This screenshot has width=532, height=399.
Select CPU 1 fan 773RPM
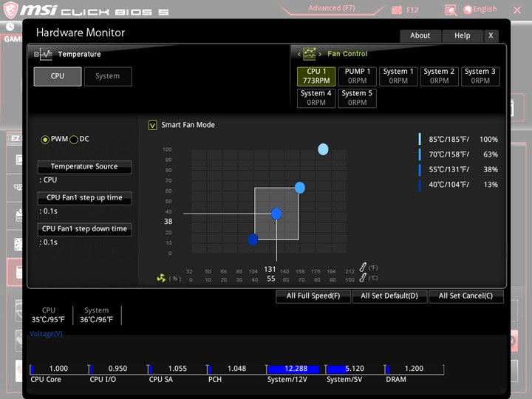tap(316, 76)
